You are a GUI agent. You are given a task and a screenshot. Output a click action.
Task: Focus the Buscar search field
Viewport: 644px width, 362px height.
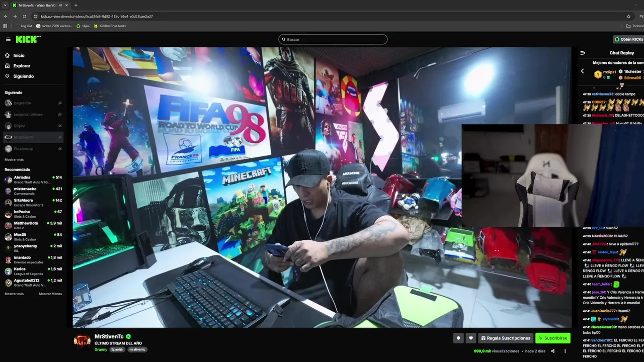point(333,39)
